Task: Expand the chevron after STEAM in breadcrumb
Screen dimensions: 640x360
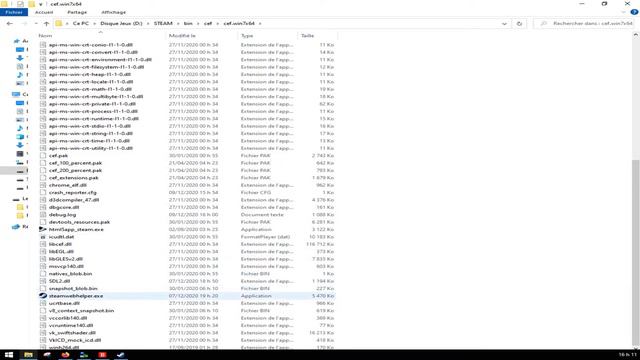Action: tap(178, 24)
